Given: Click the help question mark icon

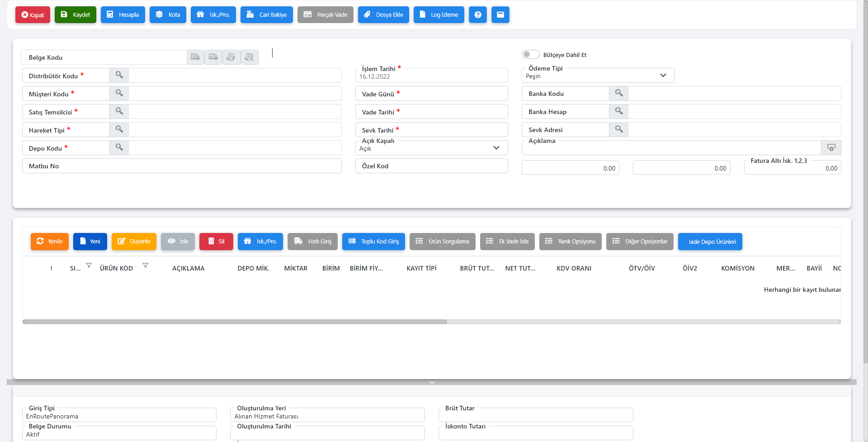Looking at the screenshot, I should click(477, 14).
